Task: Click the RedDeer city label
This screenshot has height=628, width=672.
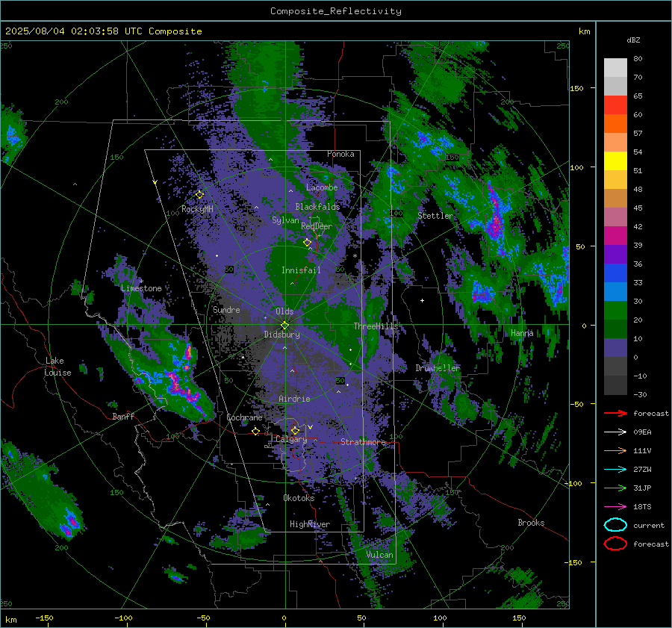Action: 317,226
